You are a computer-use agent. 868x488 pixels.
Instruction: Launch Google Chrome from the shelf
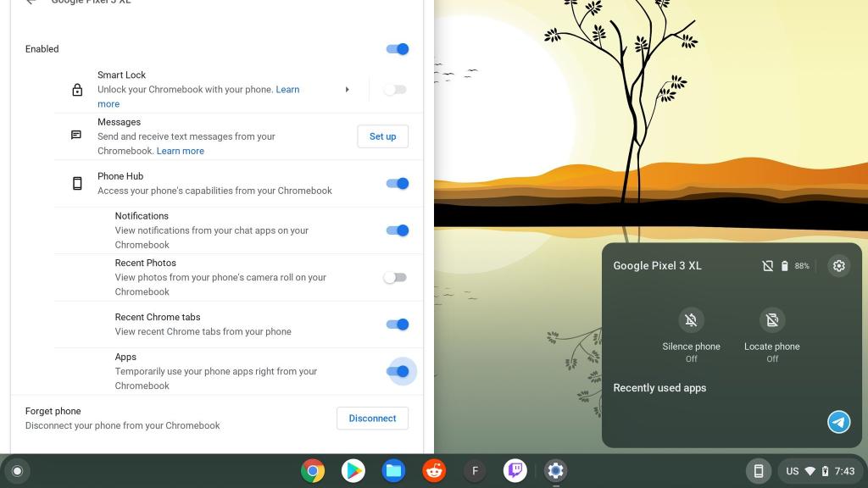tap(313, 470)
